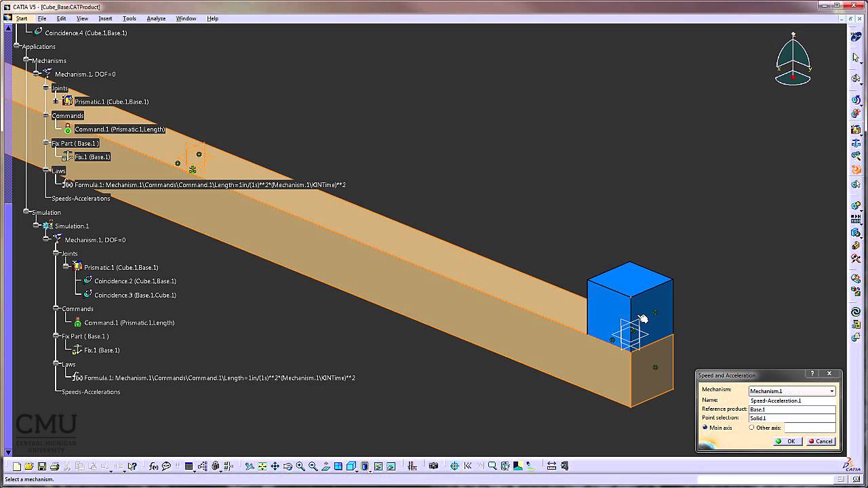This screenshot has width=868, height=488.
Task: Select highlighted Command.1 (Prismatic.1,Length) item
Action: [119, 129]
